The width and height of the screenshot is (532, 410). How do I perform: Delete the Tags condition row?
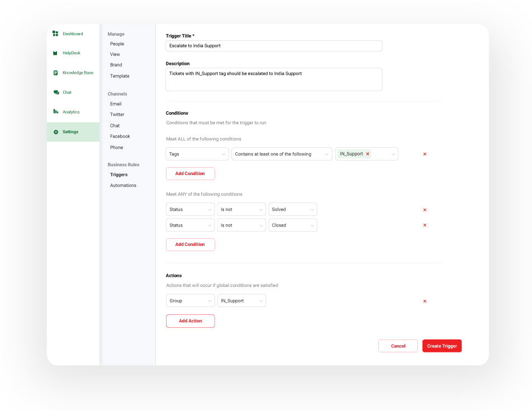tap(425, 154)
